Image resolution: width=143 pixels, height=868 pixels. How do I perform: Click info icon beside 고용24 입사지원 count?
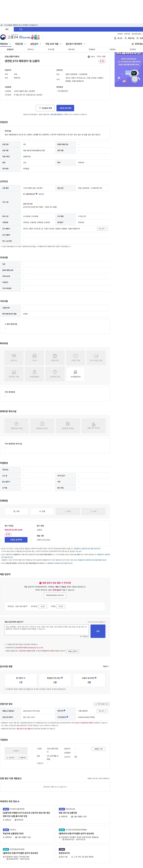click(95, 678)
